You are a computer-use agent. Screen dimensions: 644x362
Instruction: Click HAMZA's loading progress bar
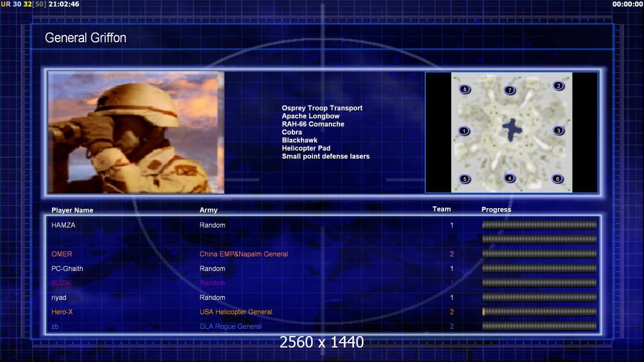click(539, 224)
